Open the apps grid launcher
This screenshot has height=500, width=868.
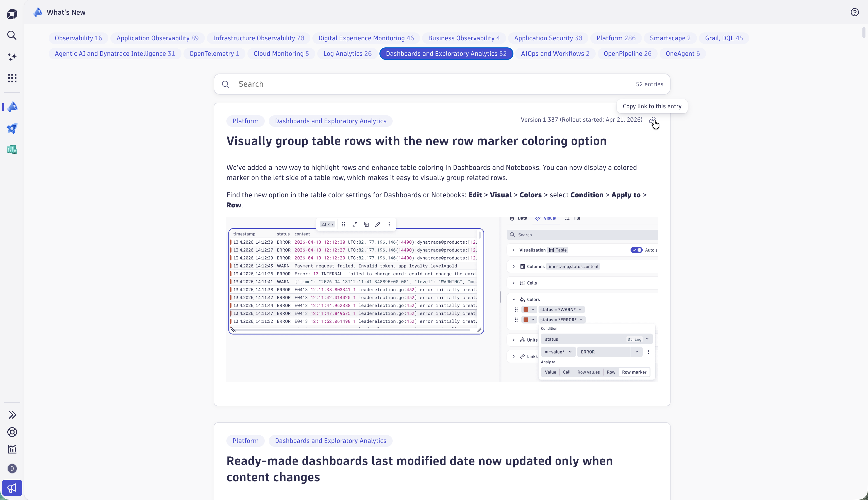tap(12, 78)
